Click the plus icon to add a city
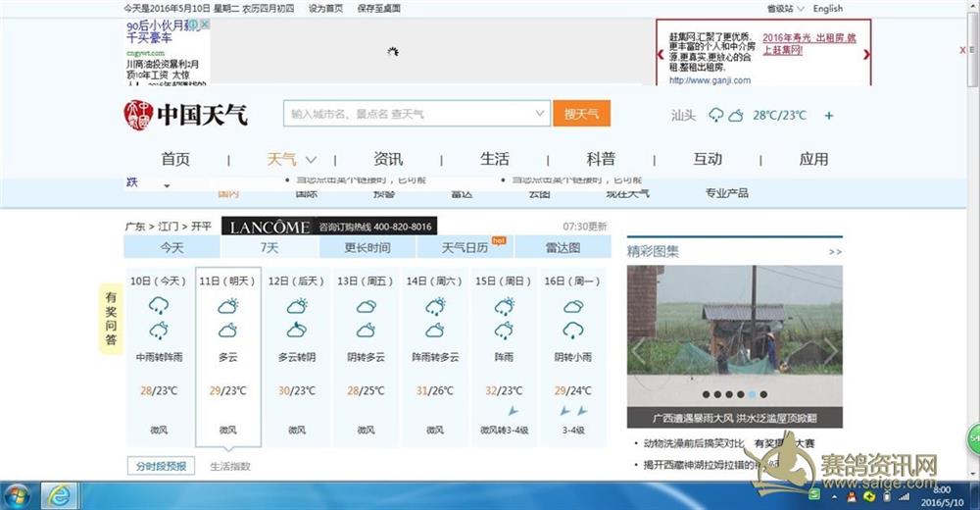 (x=829, y=116)
